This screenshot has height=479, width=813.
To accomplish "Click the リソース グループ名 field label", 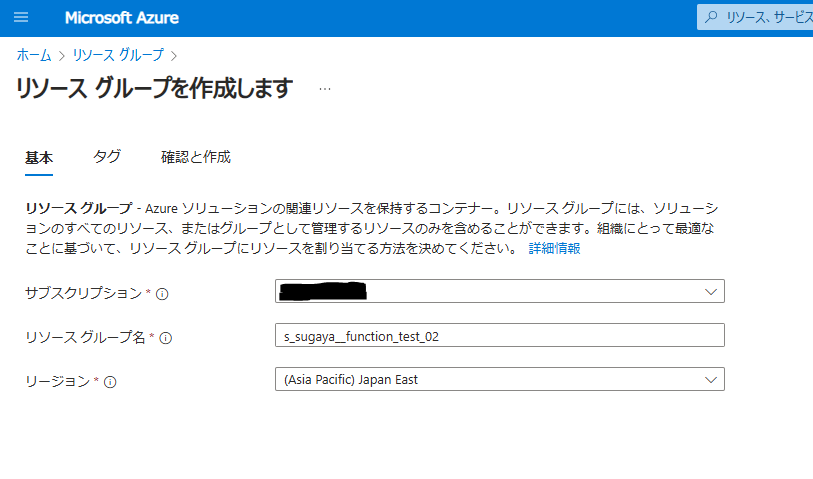I will (86, 337).
